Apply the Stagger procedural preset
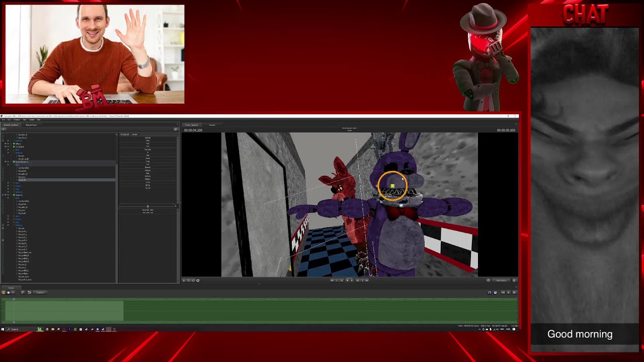 pos(147,170)
